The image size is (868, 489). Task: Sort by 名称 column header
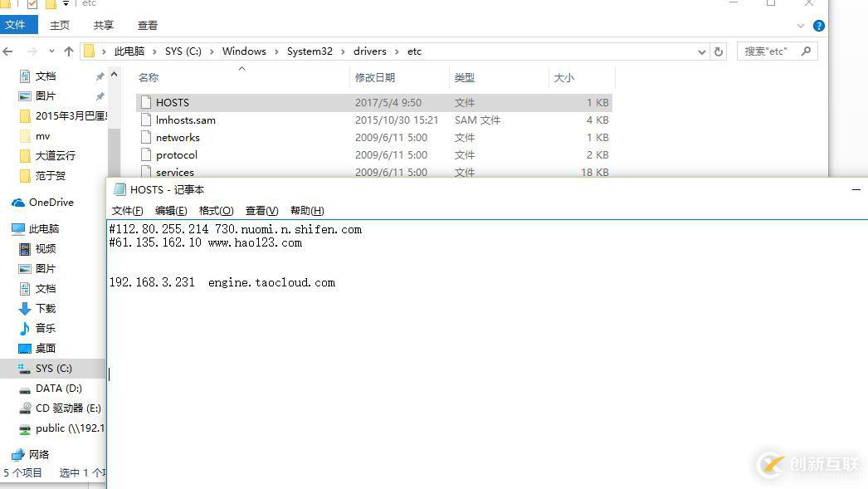(x=149, y=77)
